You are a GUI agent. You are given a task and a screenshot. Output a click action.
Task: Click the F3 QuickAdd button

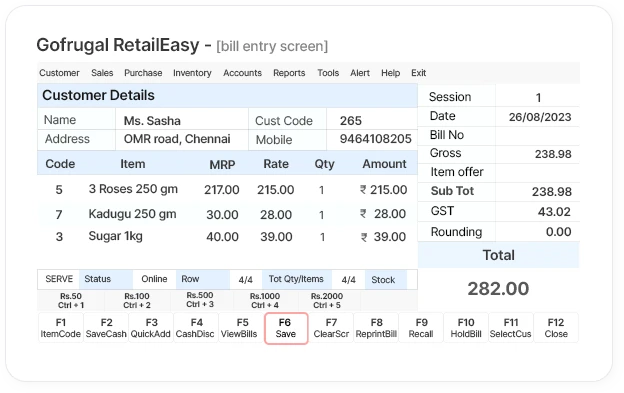coord(151,328)
